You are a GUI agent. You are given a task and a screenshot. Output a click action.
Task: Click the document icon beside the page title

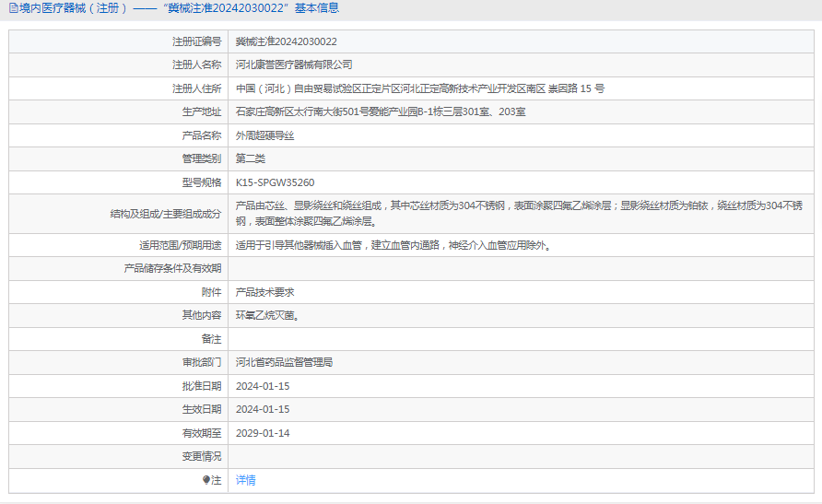point(13,8)
